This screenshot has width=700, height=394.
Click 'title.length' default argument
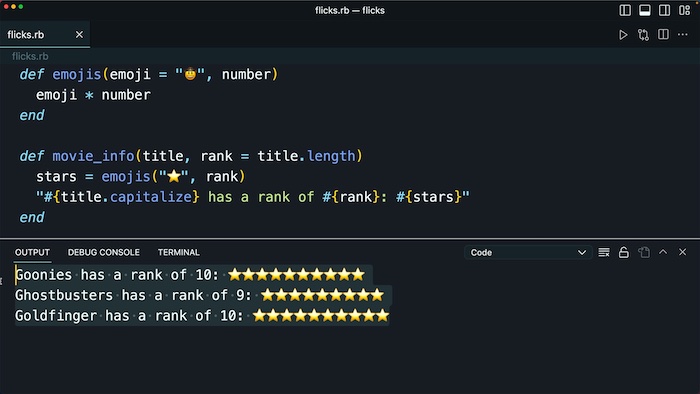[306, 156]
